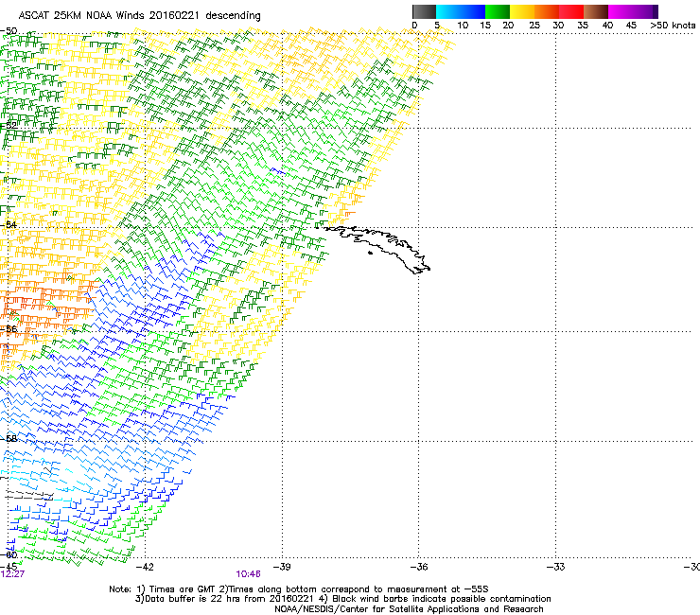Click the South Georgia island outline
Viewport: 700px width, 615px height.
pyautogui.click(x=375, y=248)
